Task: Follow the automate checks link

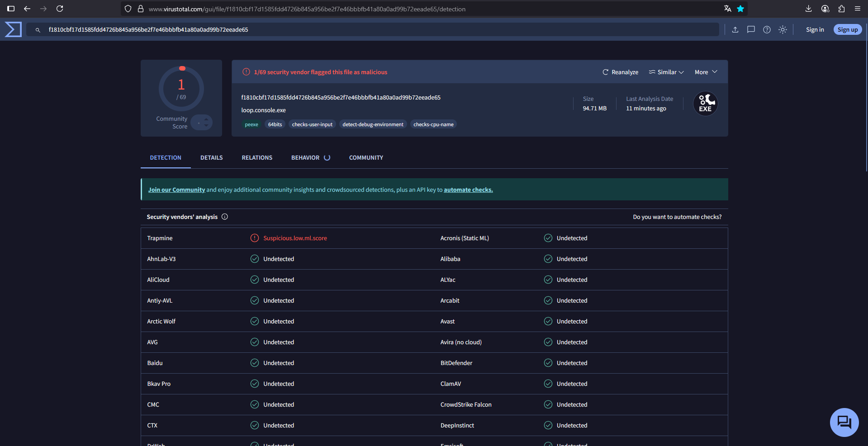Action: [468, 190]
